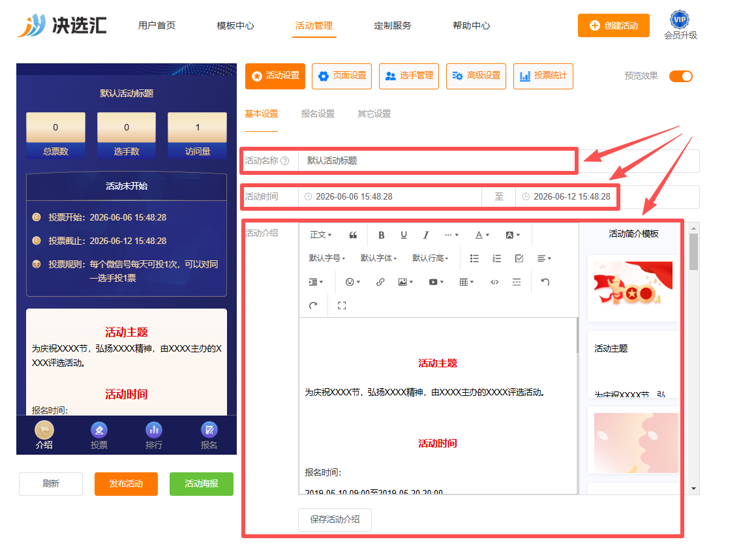Open image insert dropdown
This screenshot has width=756, height=548.
[406, 282]
